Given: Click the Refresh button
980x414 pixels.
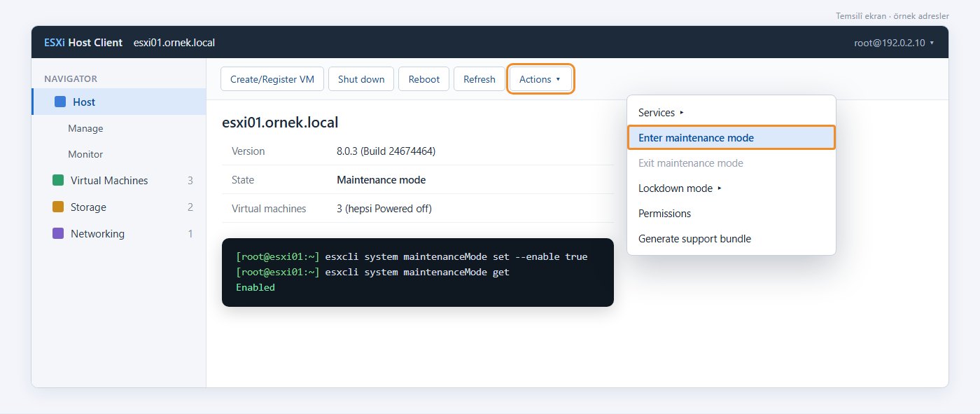Looking at the screenshot, I should 479,79.
